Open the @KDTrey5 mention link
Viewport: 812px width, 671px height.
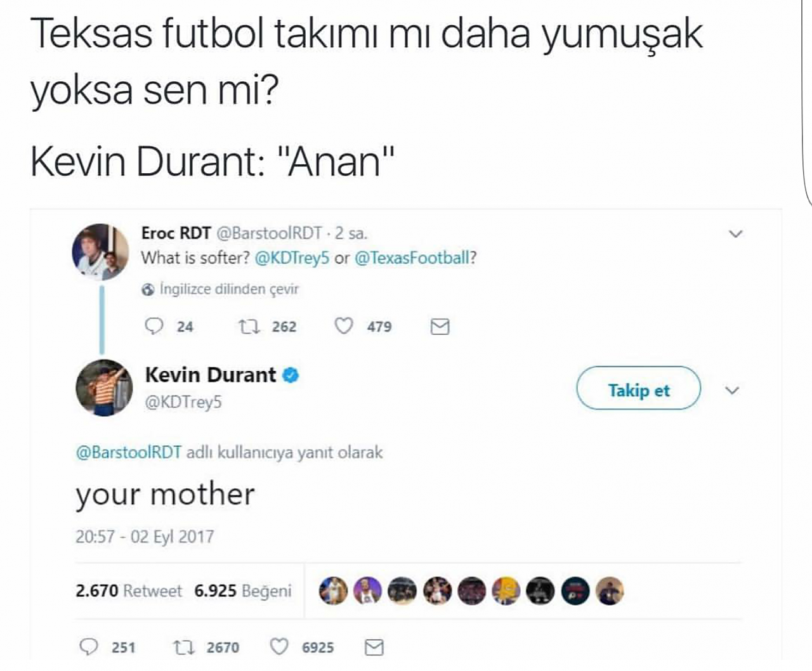[292, 258]
